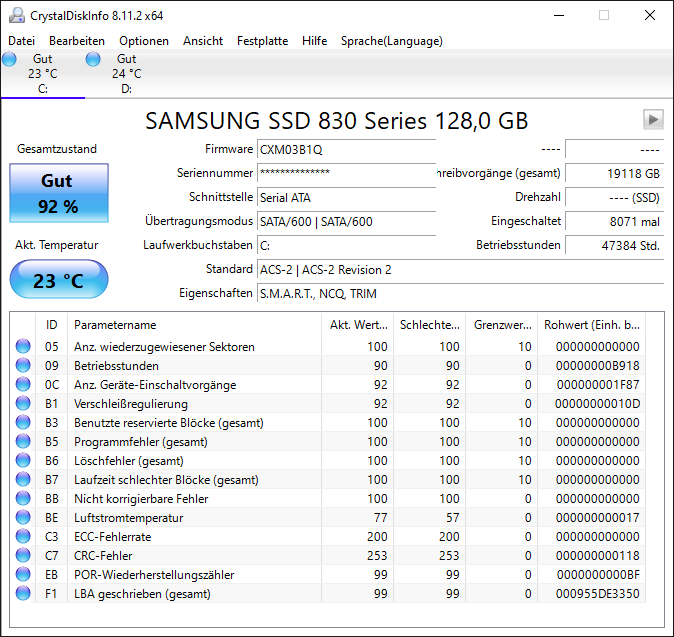Click the Grenzwer... column header
This screenshot has width=674, height=637.
coord(502,325)
